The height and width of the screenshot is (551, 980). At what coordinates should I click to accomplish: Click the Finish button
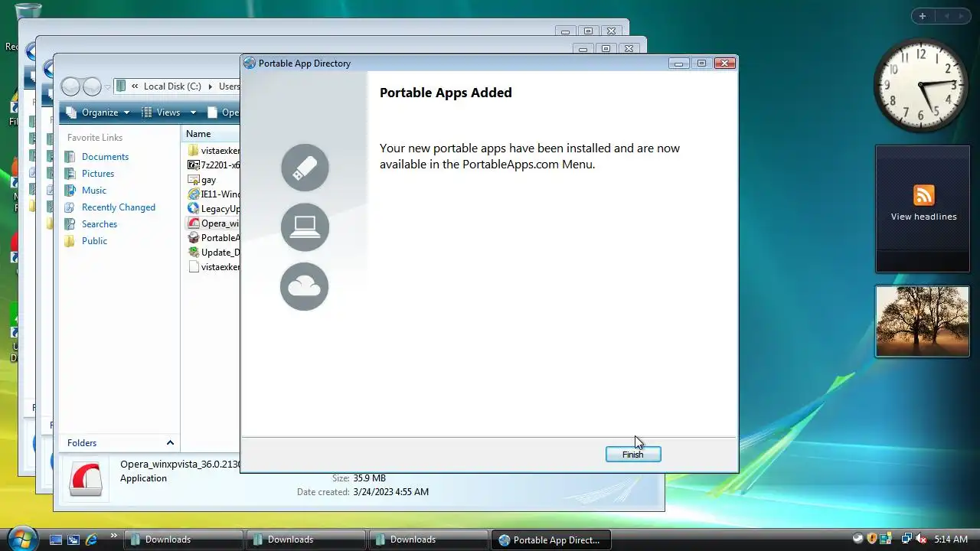pyautogui.click(x=633, y=455)
